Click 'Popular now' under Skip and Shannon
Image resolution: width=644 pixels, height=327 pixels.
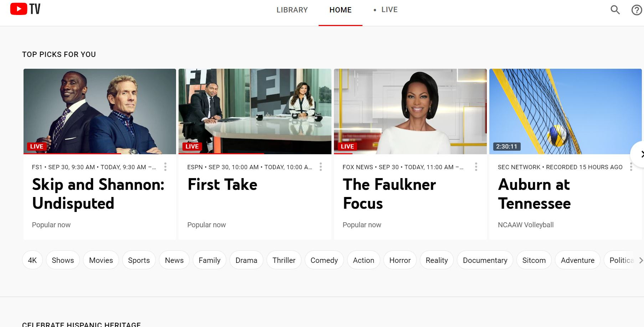pos(51,225)
